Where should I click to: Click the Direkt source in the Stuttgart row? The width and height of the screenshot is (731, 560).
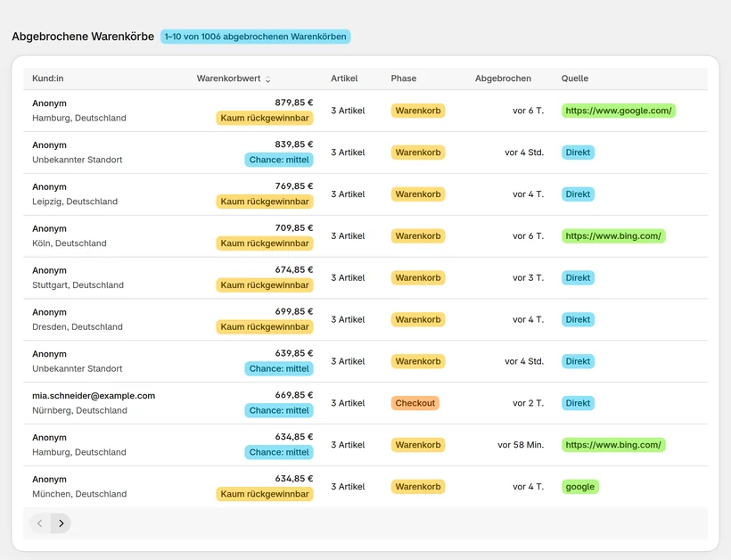578,278
